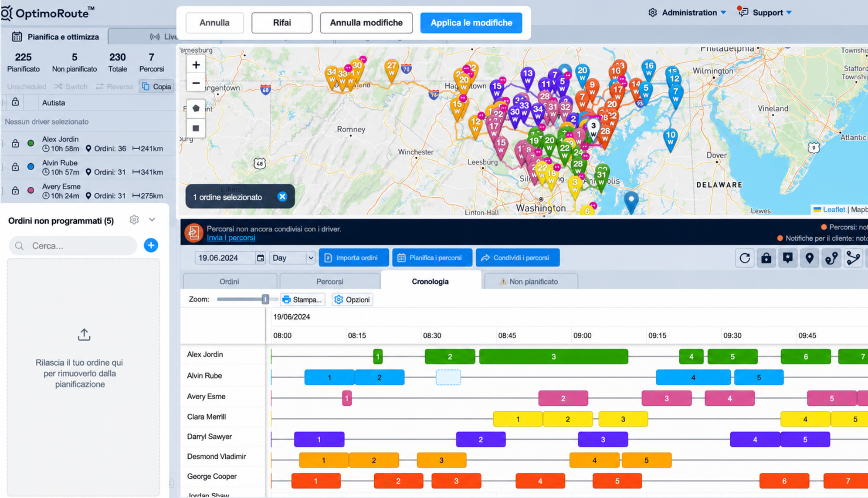Open timeline Opzioni settings
The height and width of the screenshot is (498, 868).
pos(352,299)
